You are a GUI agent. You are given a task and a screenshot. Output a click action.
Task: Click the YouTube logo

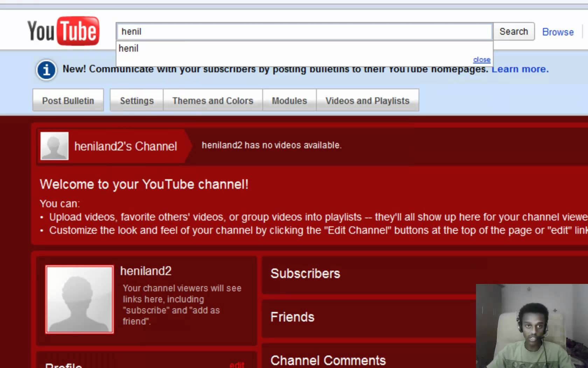(63, 31)
